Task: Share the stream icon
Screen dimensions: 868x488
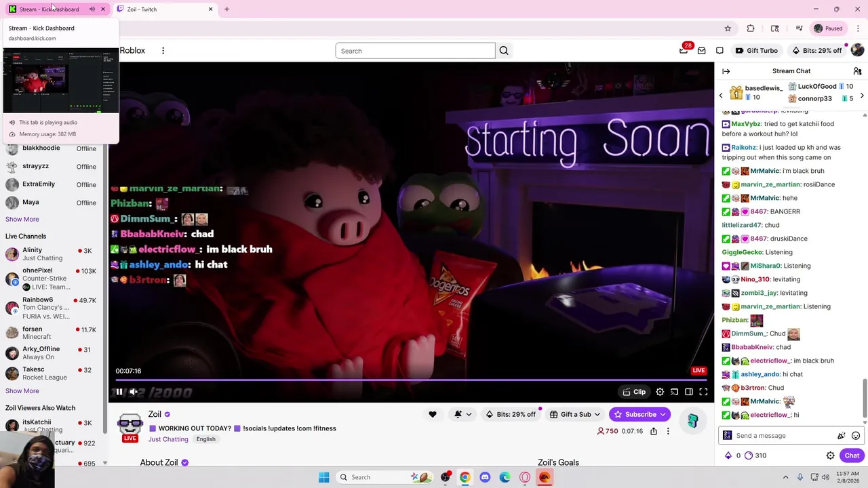Action: 654,431
